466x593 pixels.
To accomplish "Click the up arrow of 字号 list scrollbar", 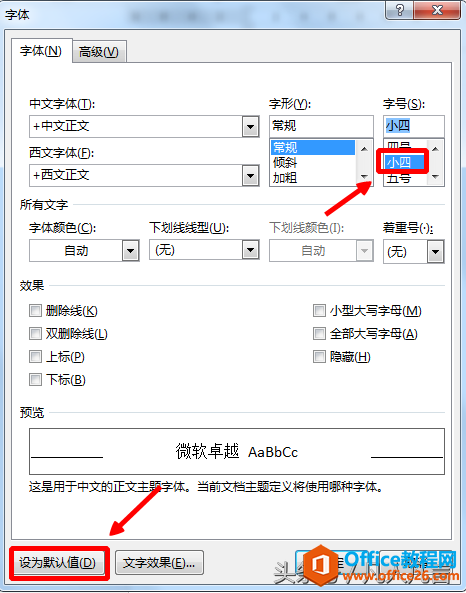I will pos(435,149).
